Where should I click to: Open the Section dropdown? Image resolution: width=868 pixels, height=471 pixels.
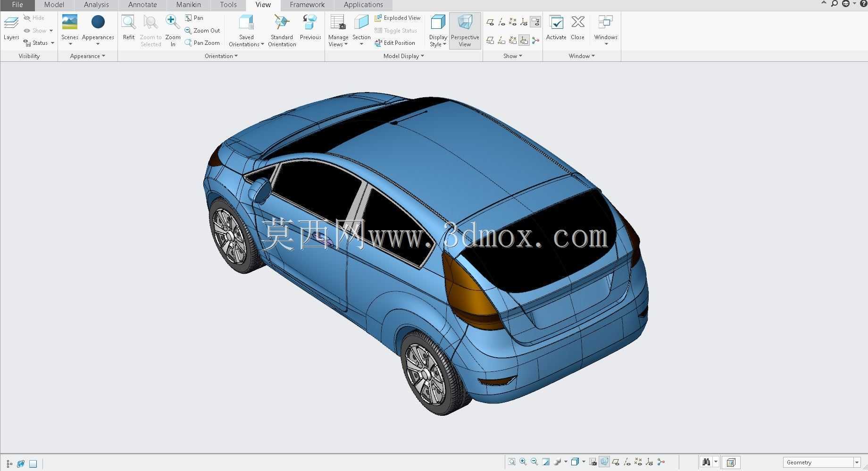coord(361,30)
